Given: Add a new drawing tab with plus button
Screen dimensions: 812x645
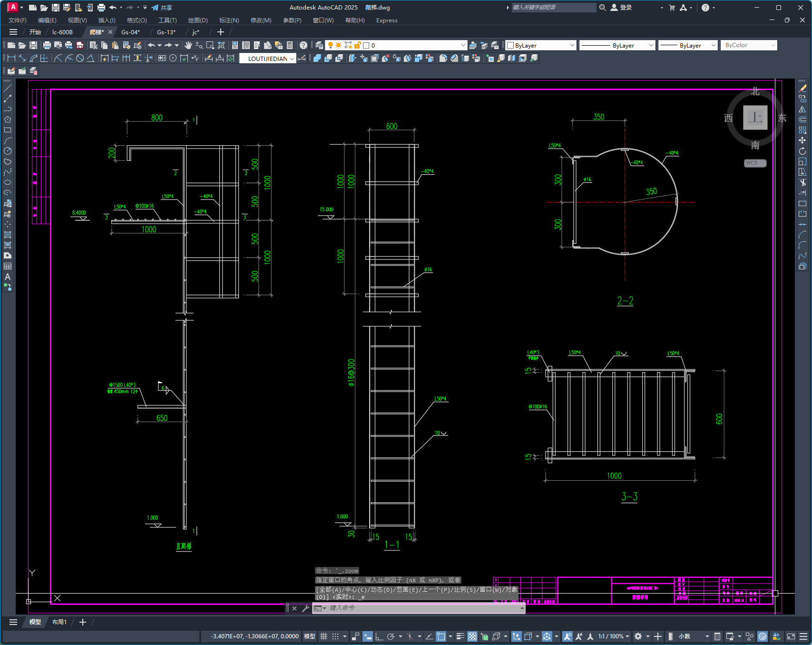Looking at the screenshot, I should pyautogui.click(x=221, y=32).
